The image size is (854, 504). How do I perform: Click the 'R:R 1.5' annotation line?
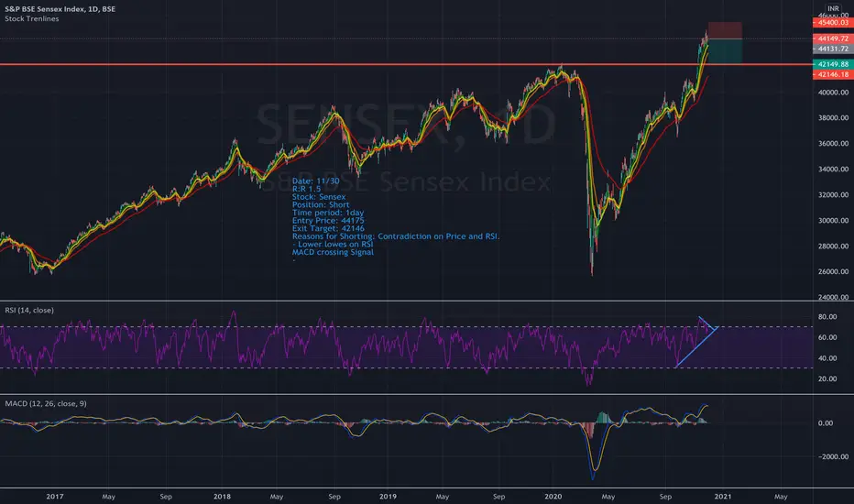coord(307,189)
